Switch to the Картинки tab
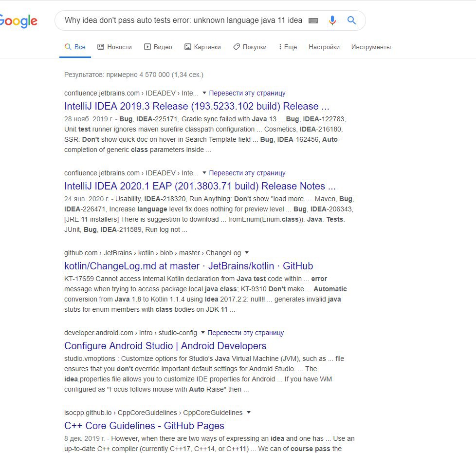 (202, 47)
